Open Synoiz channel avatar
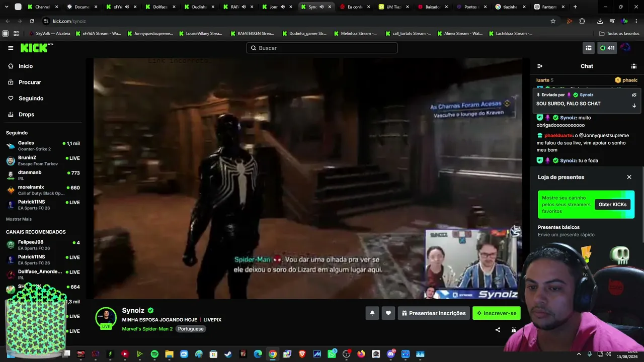This screenshot has width=644, height=362. click(x=106, y=318)
